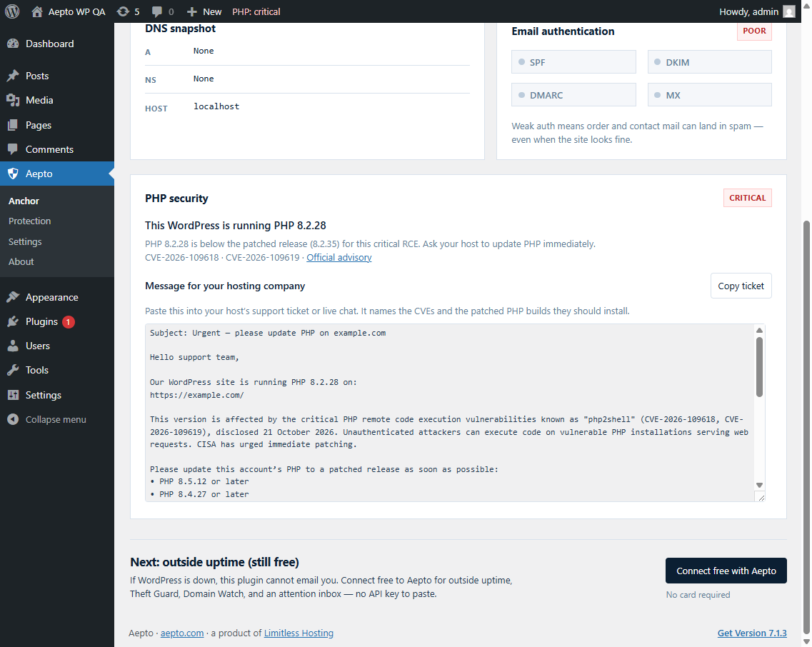Image resolution: width=812 pixels, height=647 pixels.
Task: Click the 'This WordPress is running PHP 8.2.28' heading
Action: point(236,226)
